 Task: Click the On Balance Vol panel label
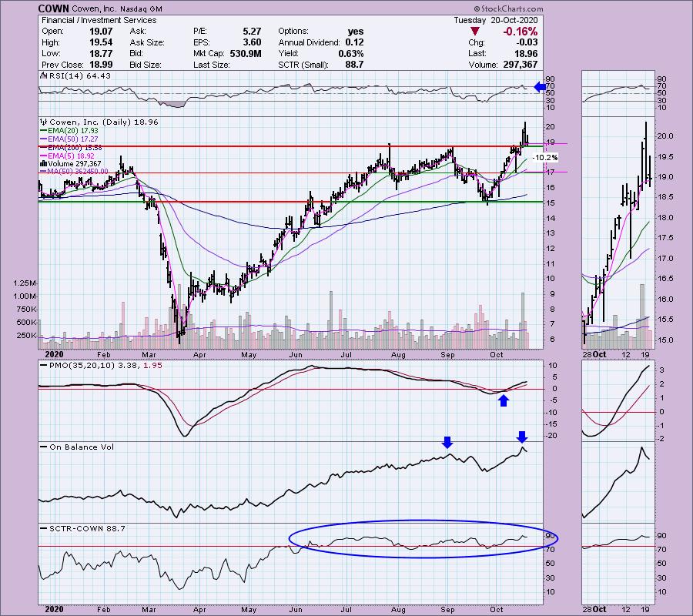[x=77, y=447]
